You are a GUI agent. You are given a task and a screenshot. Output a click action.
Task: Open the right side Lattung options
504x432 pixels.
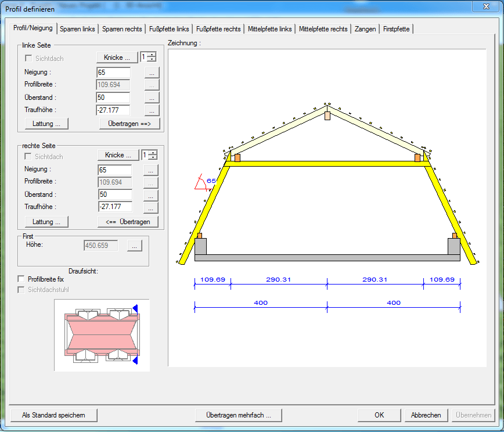coord(46,222)
